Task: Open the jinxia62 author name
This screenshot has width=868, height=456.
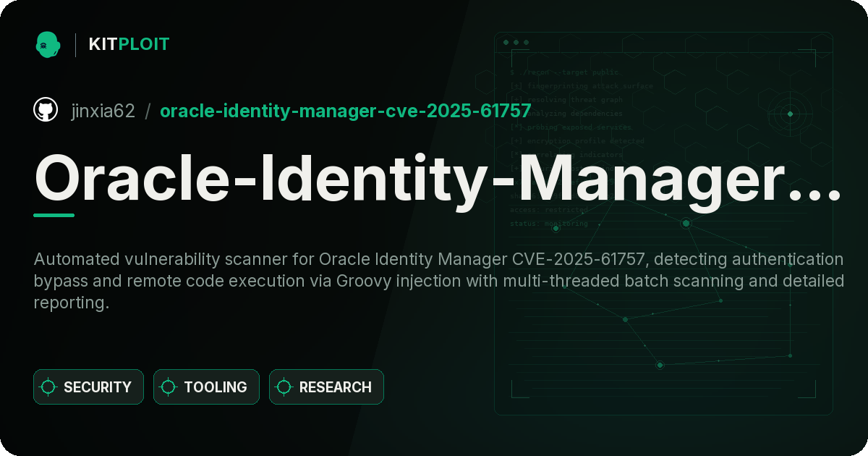Action: 103,111
